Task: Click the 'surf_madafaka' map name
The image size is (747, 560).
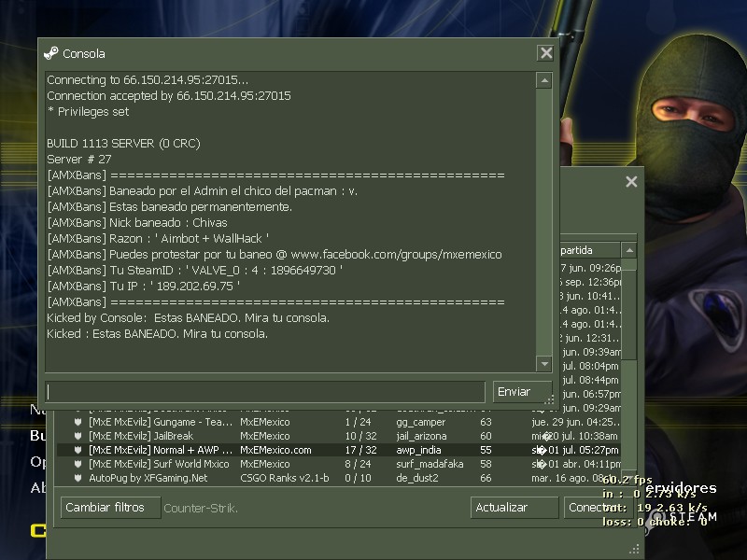Action: (x=430, y=464)
